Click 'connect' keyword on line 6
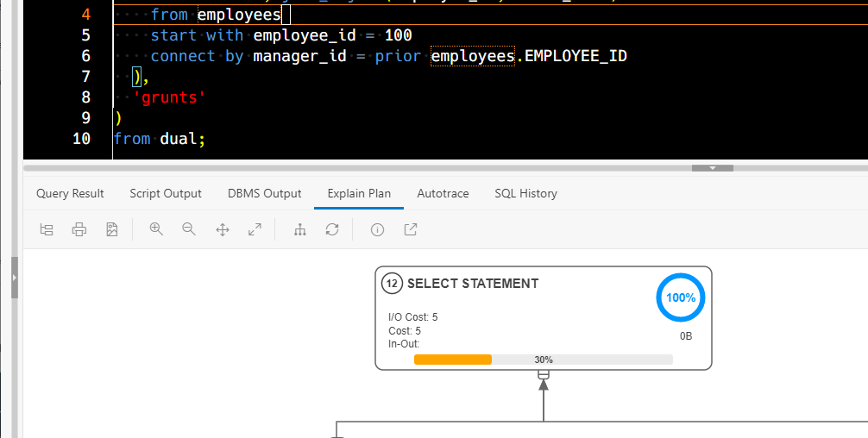868x438 pixels. coord(183,56)
